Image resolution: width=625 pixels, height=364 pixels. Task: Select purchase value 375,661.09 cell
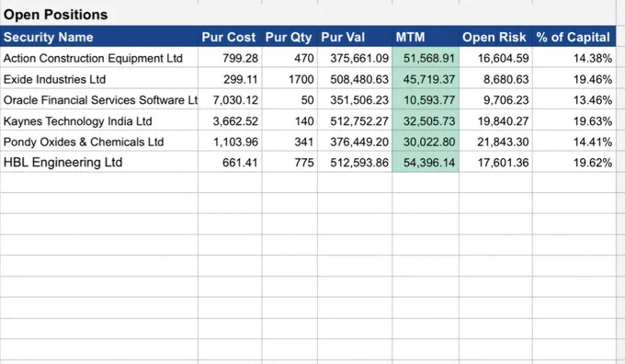(x=355, y=58)
